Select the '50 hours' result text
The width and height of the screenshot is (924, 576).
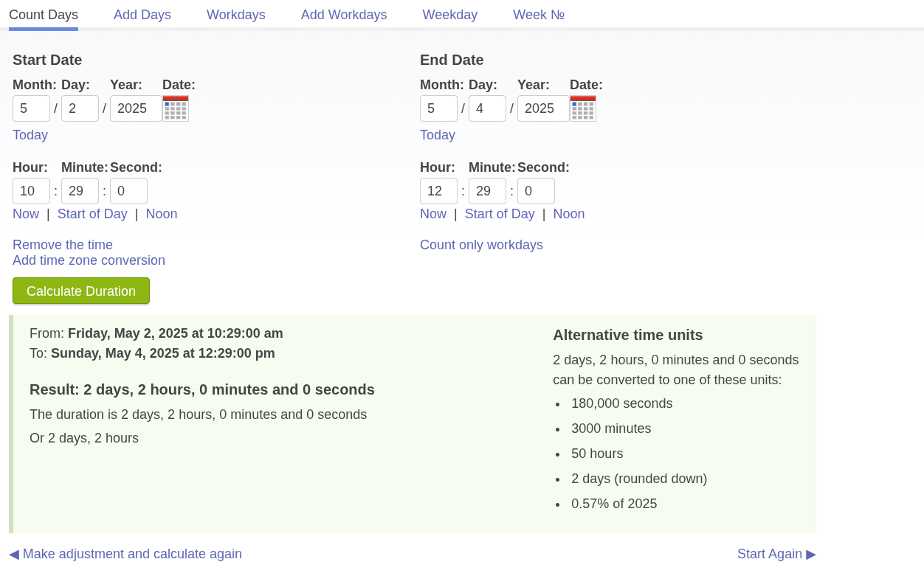[597, 454]
